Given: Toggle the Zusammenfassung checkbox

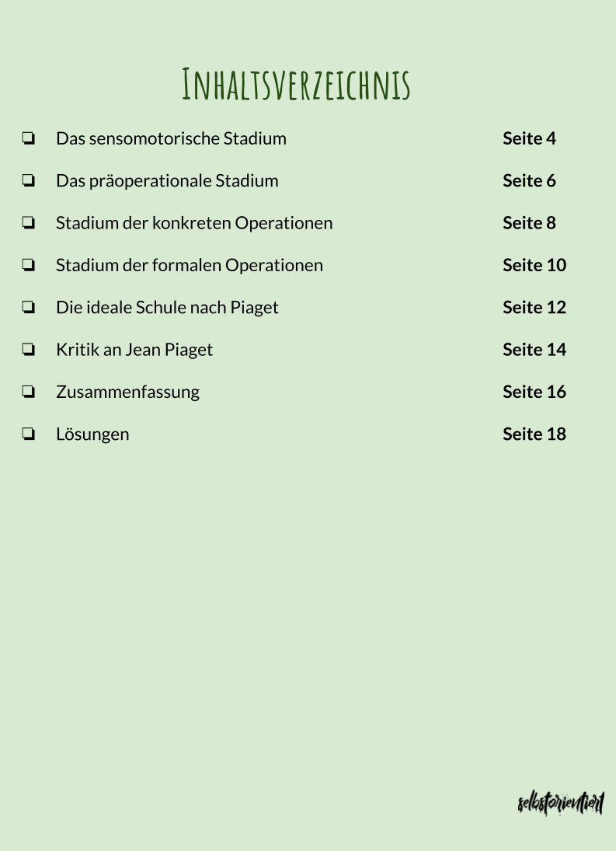Looking at the screenshot, I should coord(29,392).
